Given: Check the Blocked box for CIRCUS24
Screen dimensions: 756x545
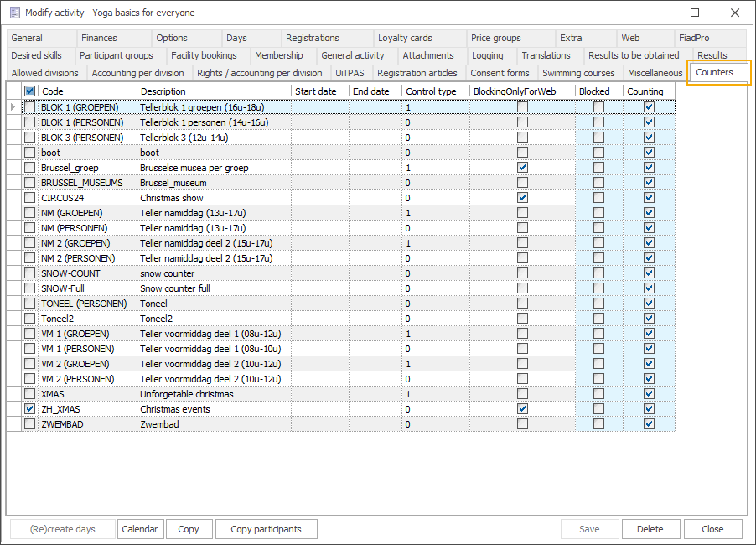Looking at the screenshot, I should (598, 198).
